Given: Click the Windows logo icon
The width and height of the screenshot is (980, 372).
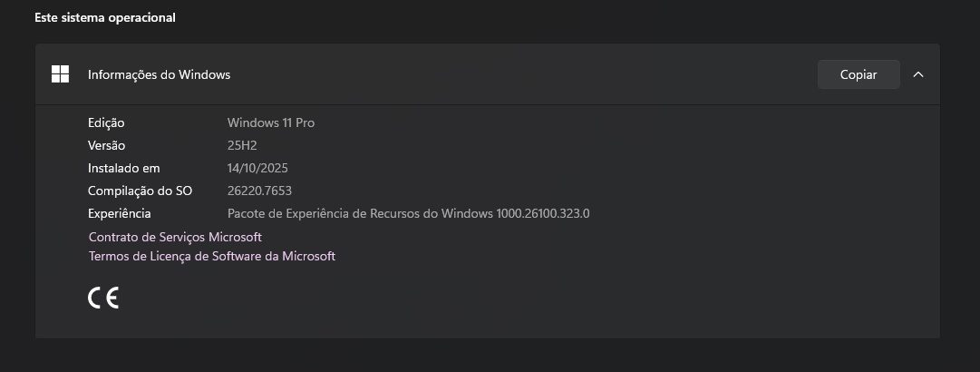Looking at the screenshot, I should [61, 74].
